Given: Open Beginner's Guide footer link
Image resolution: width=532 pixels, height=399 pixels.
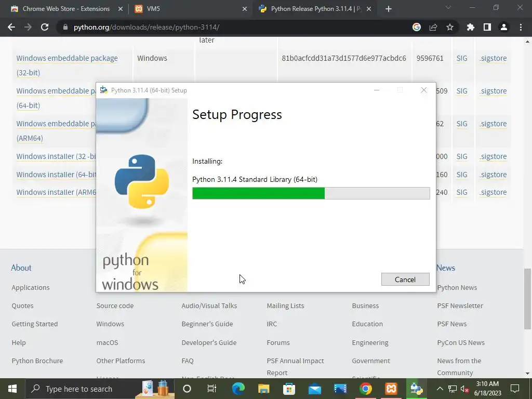Looking at the screenshot, I should (207, 324).
